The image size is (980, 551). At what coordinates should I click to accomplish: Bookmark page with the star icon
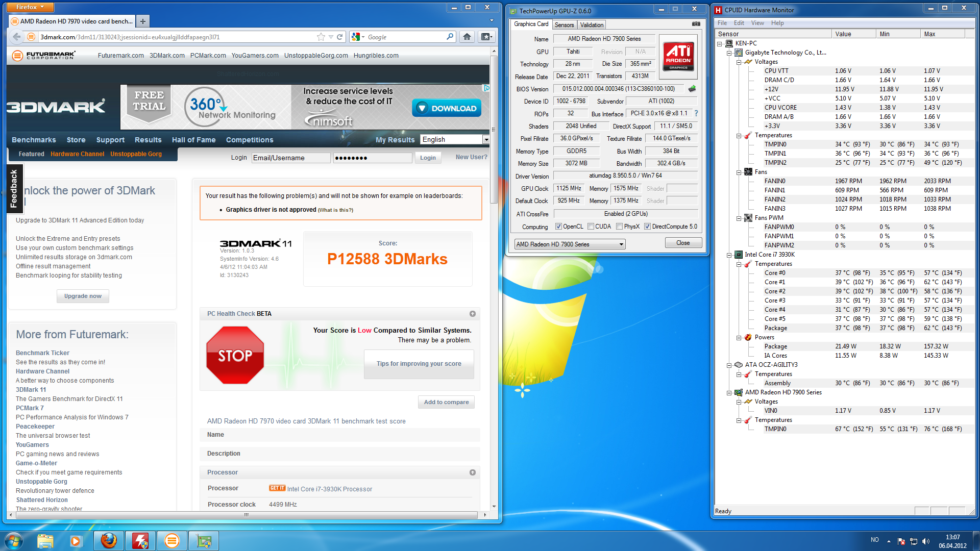point(321,37)
